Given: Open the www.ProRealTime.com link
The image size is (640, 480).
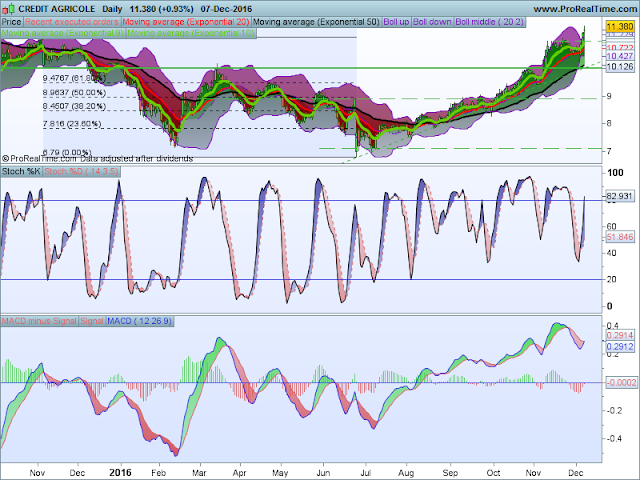Looking at the screenshot, I should click(586, 9).
